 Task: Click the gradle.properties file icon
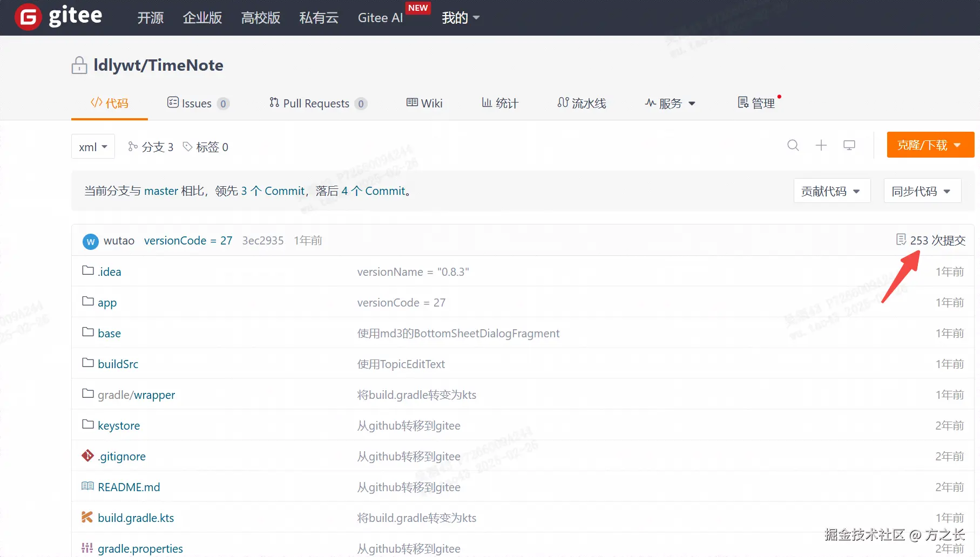[x=87, y=548]
